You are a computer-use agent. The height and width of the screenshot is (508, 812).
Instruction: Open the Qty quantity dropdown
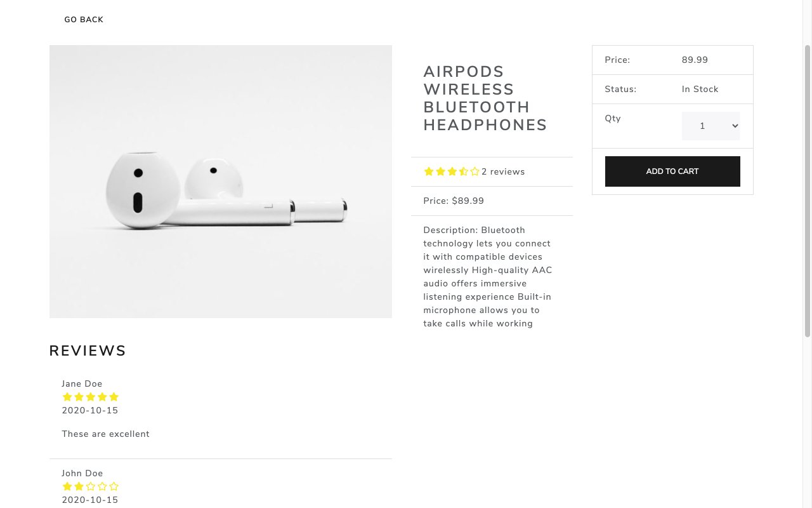pyautogui.click(x=710, y=126)
